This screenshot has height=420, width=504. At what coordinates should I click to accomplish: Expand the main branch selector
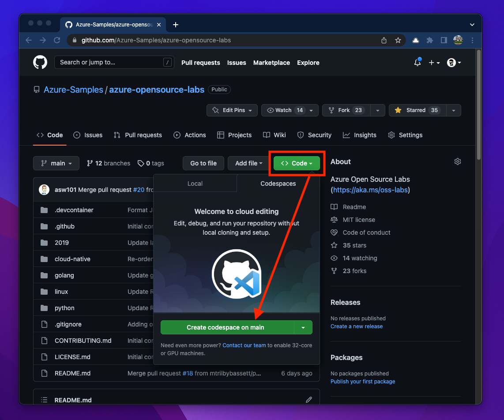56,163
